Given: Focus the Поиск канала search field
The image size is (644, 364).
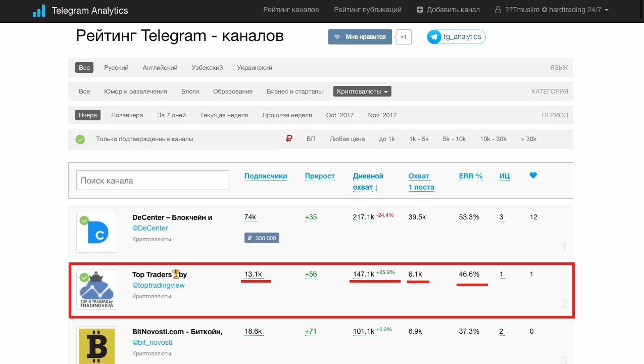Looking at the screenshot, I should [153, 180].
